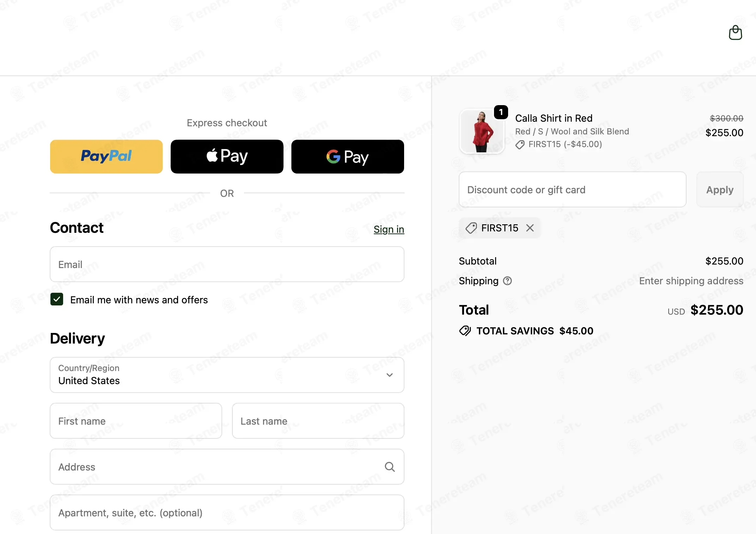Click 'Enter shipping address' text

691,281
